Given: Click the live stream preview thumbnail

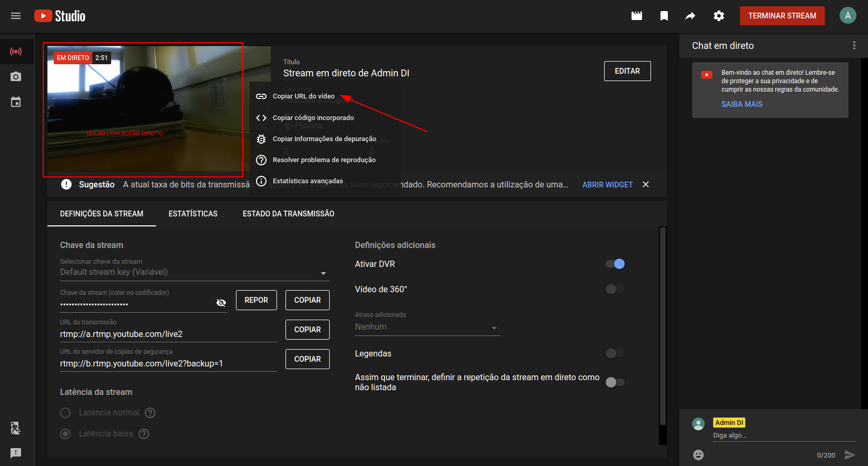Looking at the screenshot, I should (159, 109).
